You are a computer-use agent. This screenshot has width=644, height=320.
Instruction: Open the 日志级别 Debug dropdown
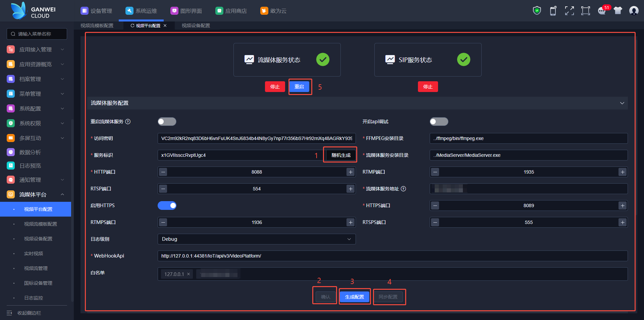pos(256,239)
